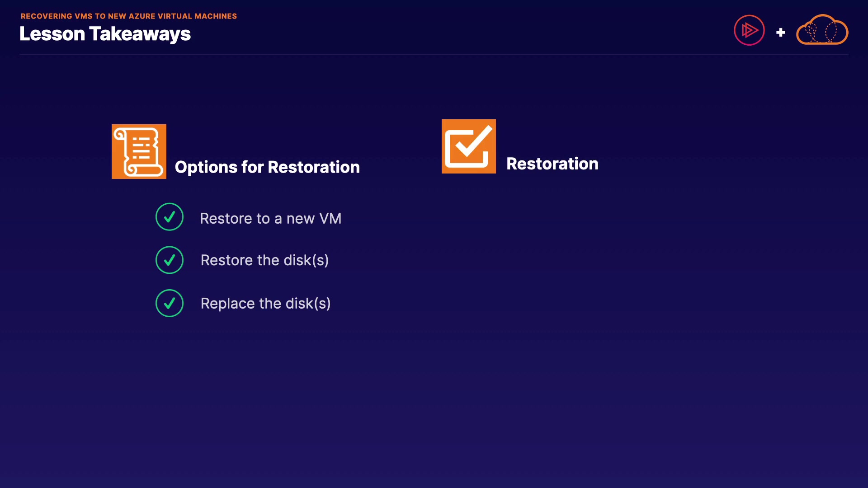Image resolution: width=868 pixels, height=488 pixels.
Task: Select the 'Restore the disk(s)' bullet text
Action: (x=264, y=260)
